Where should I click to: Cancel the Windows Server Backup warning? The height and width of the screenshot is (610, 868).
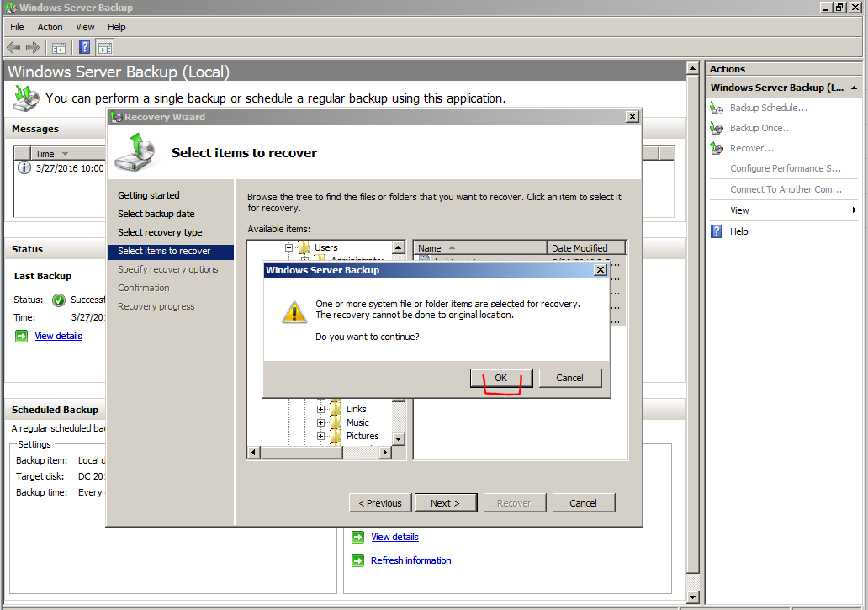point(569,378)
